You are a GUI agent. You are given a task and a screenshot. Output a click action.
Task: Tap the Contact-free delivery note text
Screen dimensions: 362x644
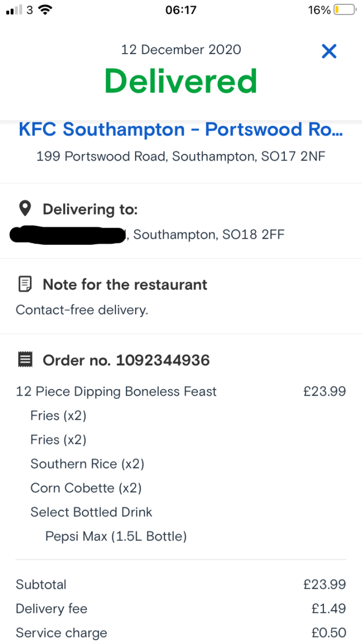coord(82,310)
